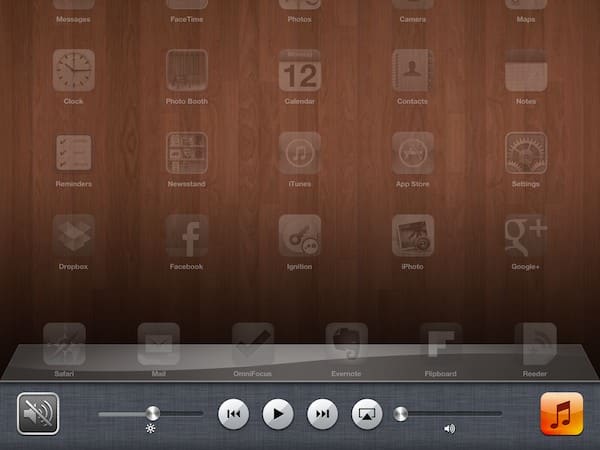600x450 pixels.
Task: Open the iPhoto app
Action: coord(412,236)
